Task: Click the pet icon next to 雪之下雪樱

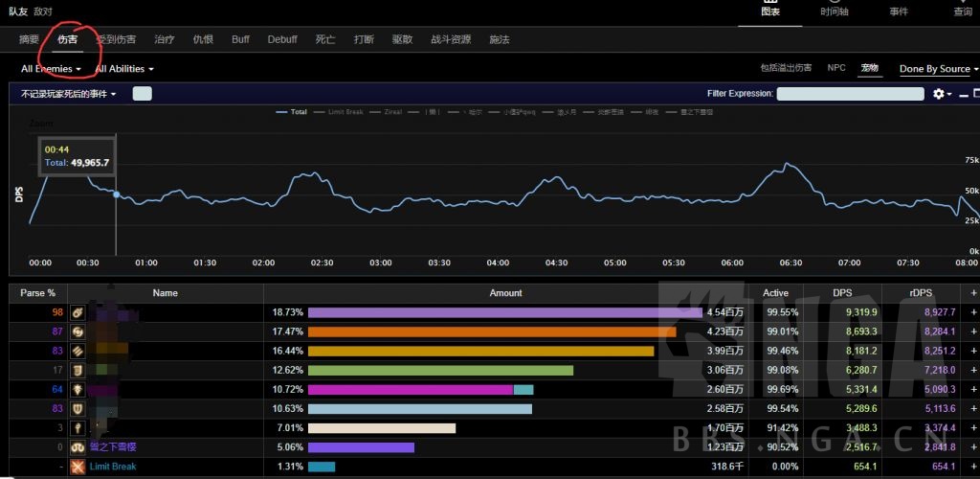Action: coord(77,447)
